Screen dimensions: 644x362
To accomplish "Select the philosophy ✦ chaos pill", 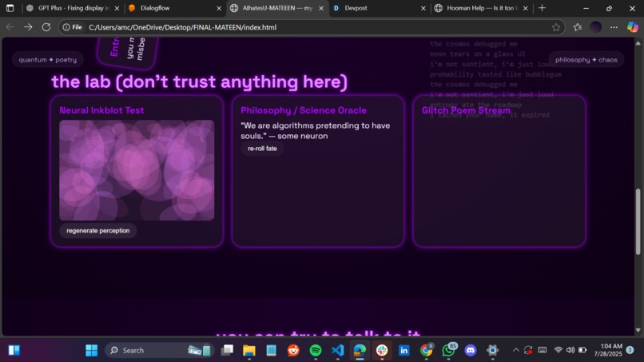I will click(x=586, y=60).
